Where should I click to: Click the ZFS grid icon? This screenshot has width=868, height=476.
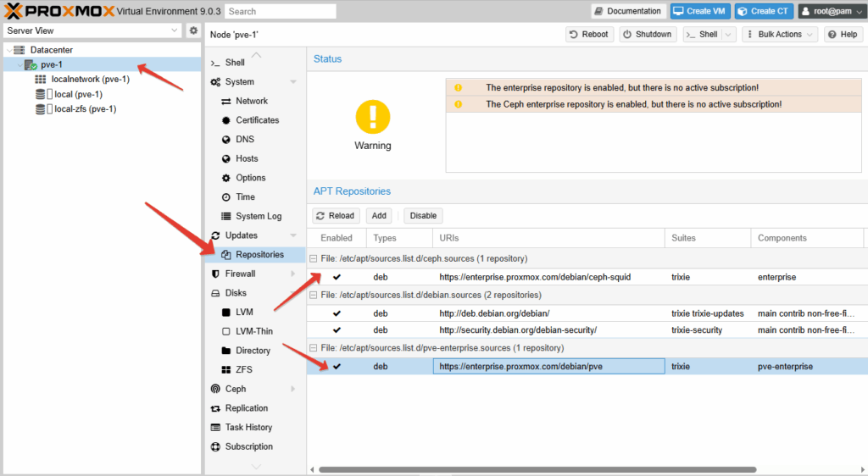[225, 370]
